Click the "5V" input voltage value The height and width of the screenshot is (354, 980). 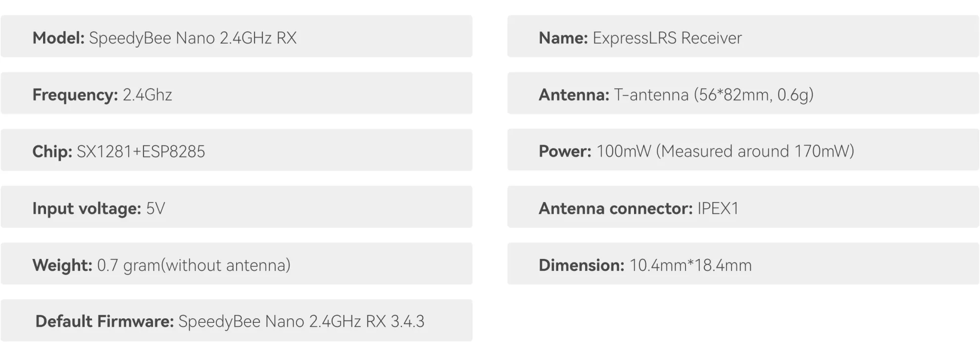click(x=155, y=208)
